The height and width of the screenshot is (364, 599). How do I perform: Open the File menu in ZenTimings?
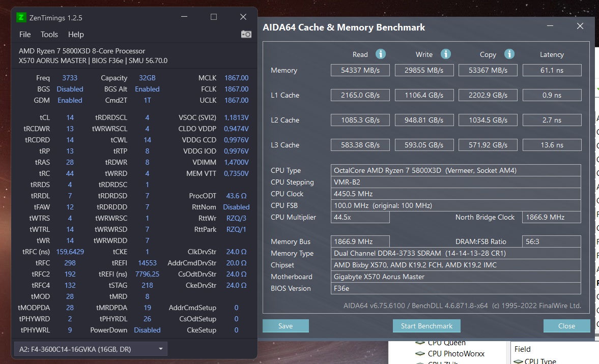[25, 35]
